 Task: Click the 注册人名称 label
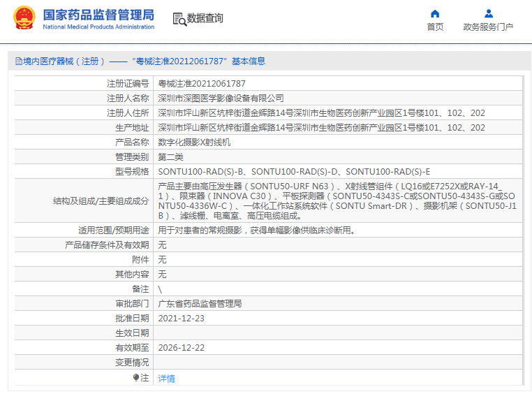[x=128, y=98]
